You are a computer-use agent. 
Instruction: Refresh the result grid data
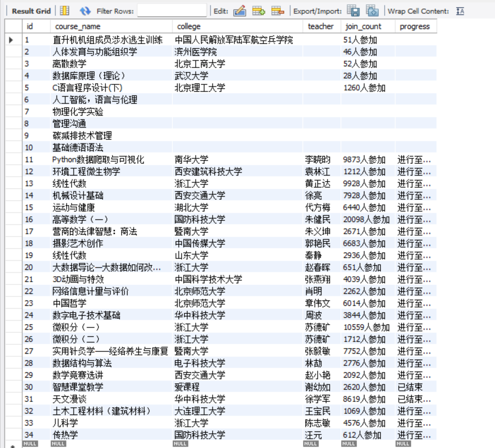85,11
